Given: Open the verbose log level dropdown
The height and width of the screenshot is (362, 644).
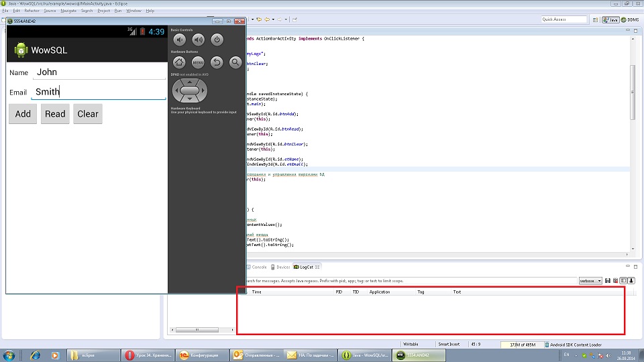Looking at the screenshot, I should 590,281.
